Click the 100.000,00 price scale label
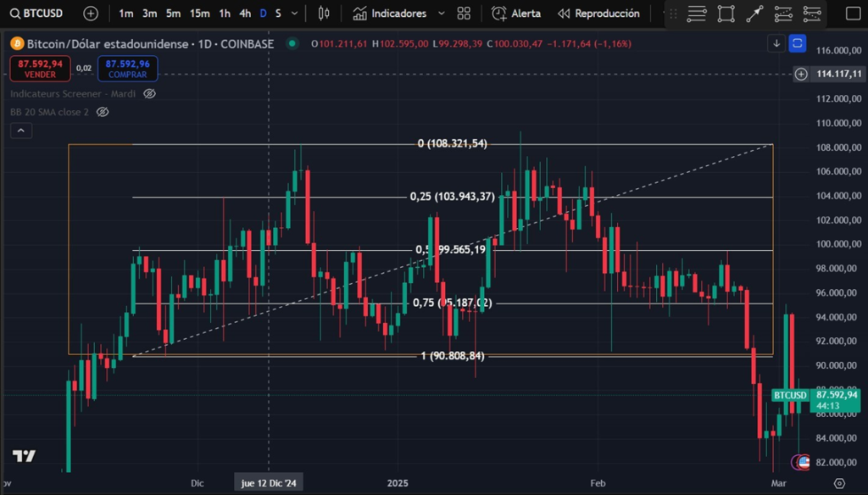Image resolution: width=868 pixels, height=495 pixels. coord(838,243)
